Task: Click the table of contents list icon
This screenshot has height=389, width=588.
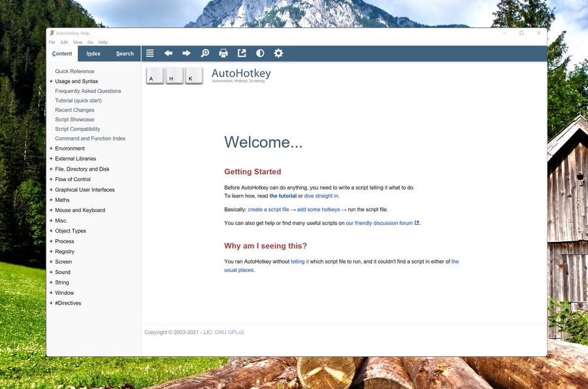Action: [150, 54]
